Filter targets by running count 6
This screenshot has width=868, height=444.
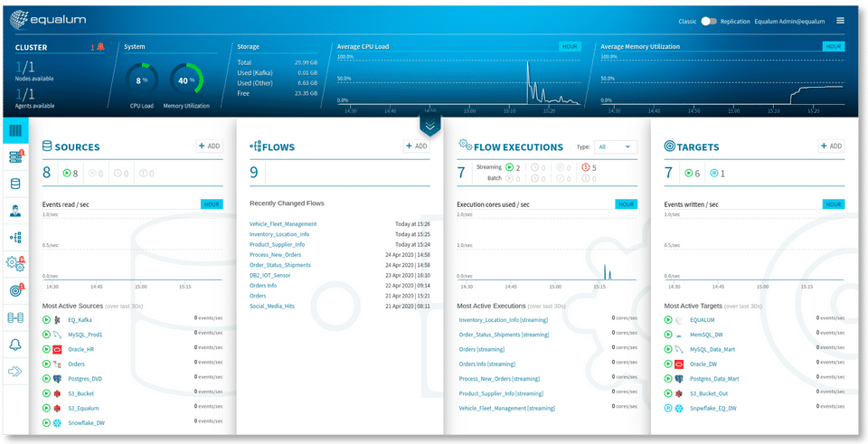[693, 174]
